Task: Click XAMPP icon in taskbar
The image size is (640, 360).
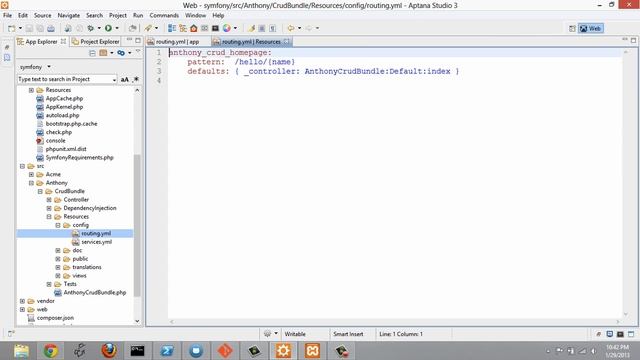Action: [312, 351]
